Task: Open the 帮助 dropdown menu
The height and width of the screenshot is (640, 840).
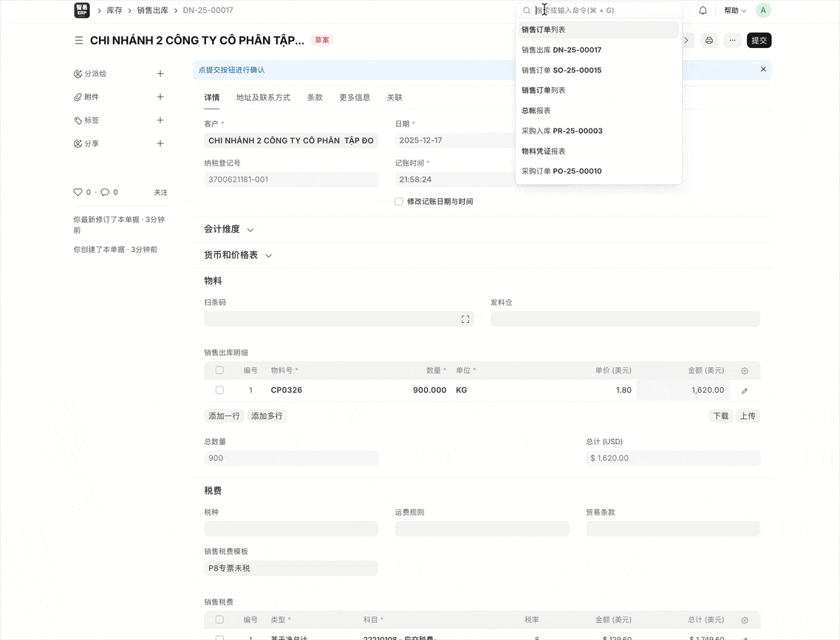Action: [x=734, y=10]
